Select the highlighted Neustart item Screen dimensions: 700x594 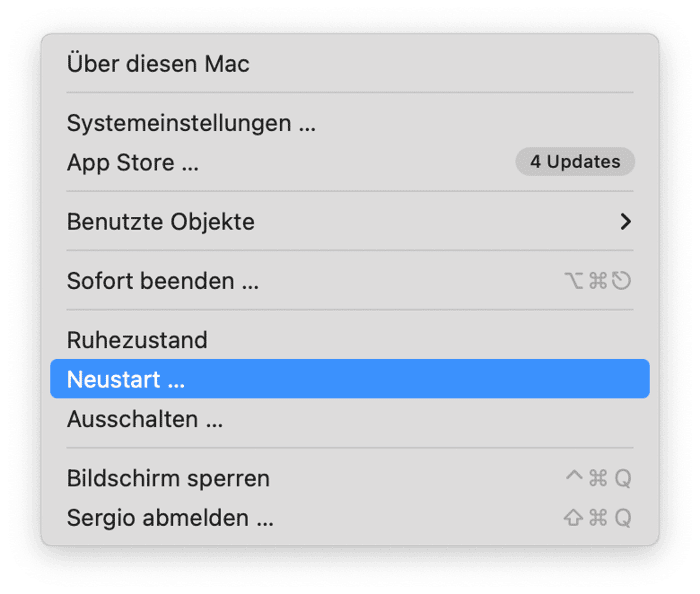(x=126, y=380)
